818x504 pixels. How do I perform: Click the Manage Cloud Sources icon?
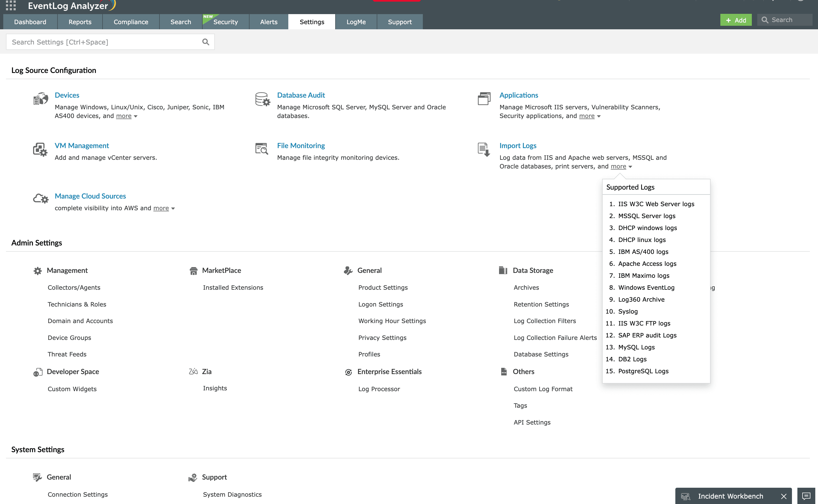(x=41, y=199)
